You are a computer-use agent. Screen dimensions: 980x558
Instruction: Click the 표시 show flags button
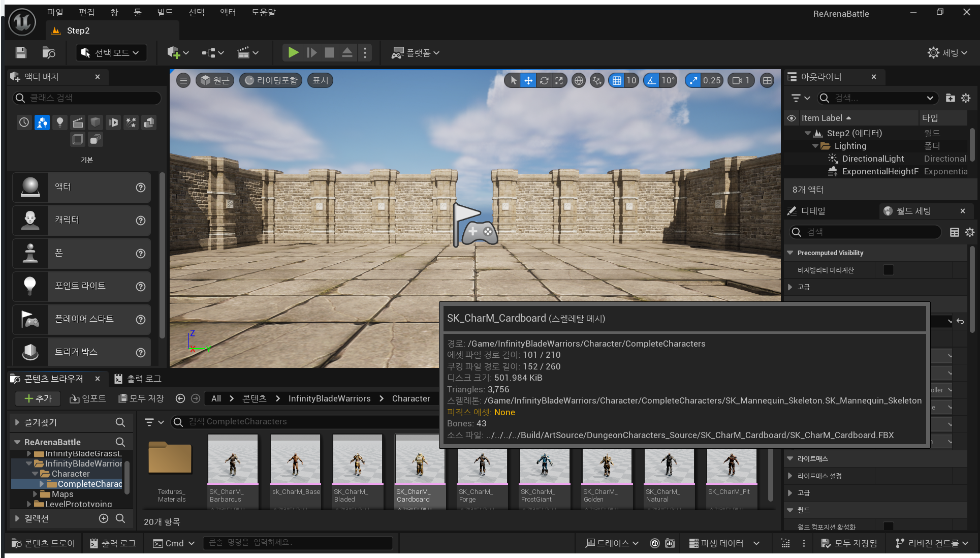pos(321,80)
